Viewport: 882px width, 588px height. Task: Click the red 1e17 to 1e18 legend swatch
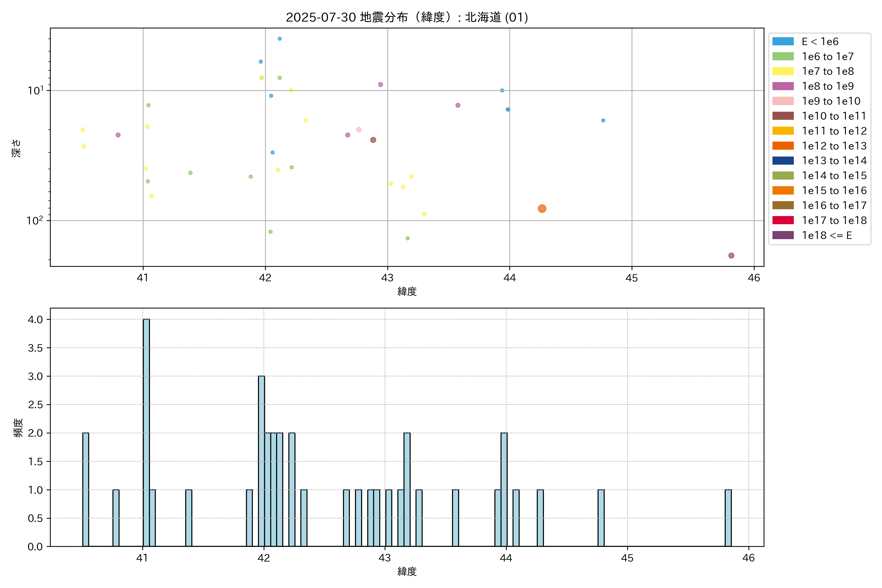point(783,220)
